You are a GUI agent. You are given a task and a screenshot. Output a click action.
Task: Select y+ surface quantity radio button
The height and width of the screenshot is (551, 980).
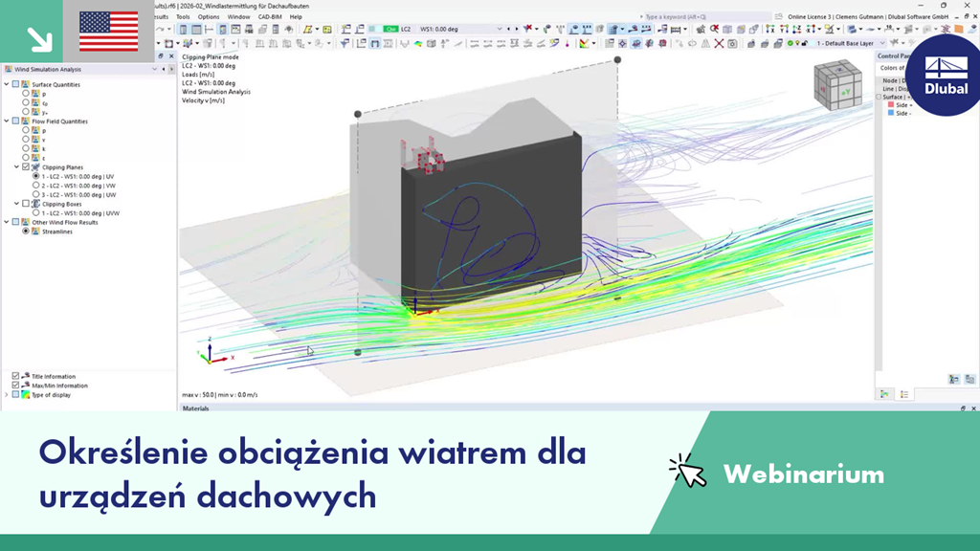(26, 112)
